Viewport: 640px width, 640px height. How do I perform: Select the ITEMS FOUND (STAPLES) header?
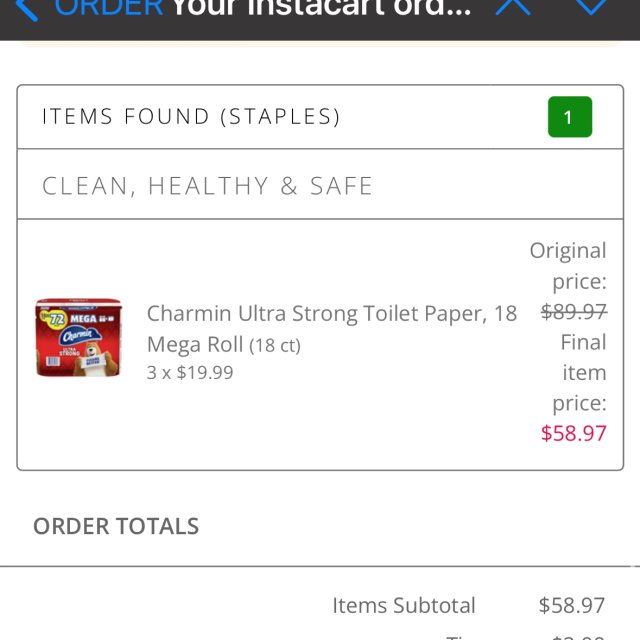point(191,117)
